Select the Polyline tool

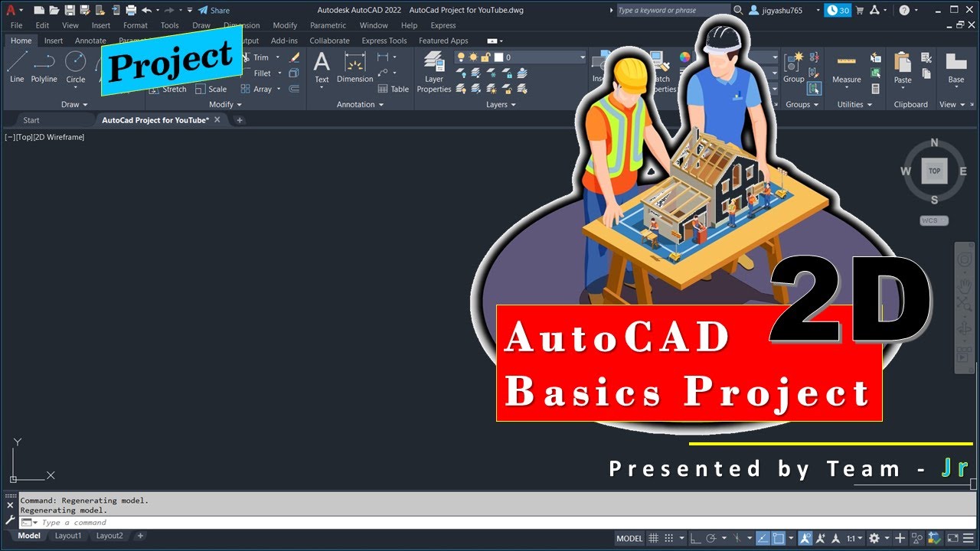pos(44,67)
